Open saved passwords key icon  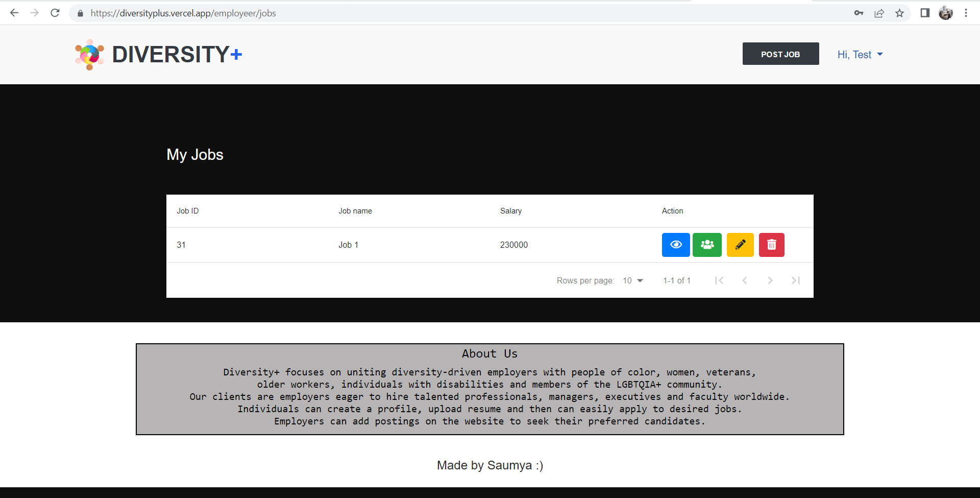pos(859,13)
